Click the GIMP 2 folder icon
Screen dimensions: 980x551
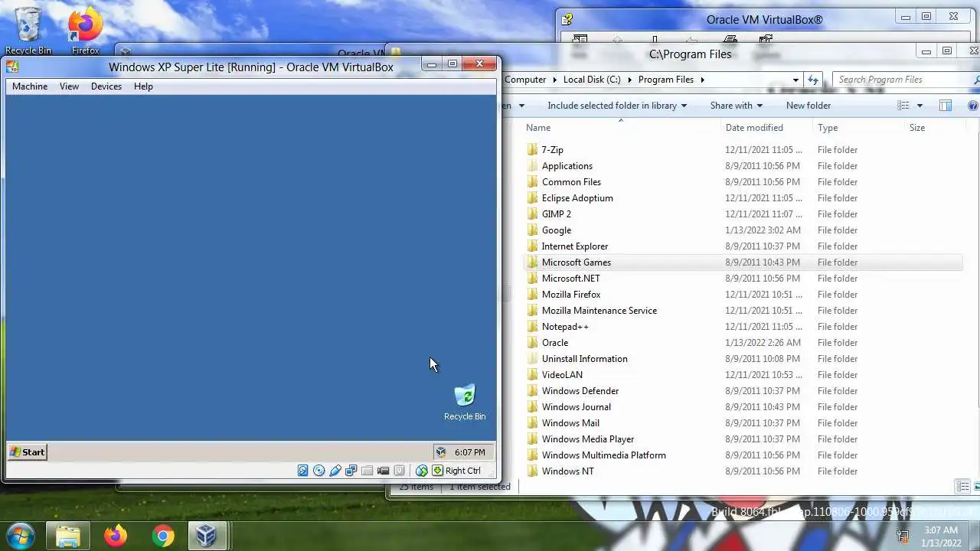(533, 214)
